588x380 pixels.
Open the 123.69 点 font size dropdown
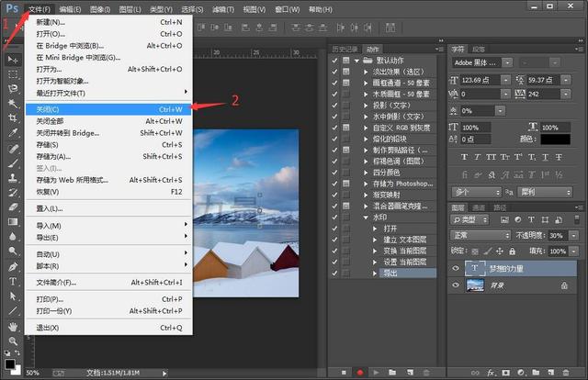point(506,80)
